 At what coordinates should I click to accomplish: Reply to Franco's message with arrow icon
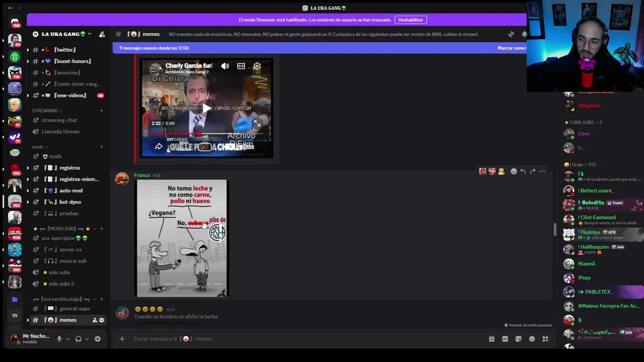[x=523, y=171]
